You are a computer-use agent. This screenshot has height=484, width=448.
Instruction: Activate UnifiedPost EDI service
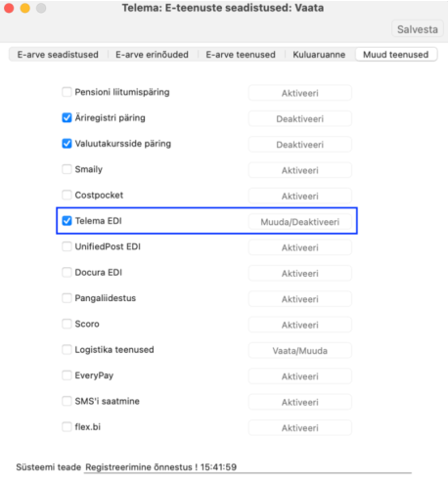(300, 247)
